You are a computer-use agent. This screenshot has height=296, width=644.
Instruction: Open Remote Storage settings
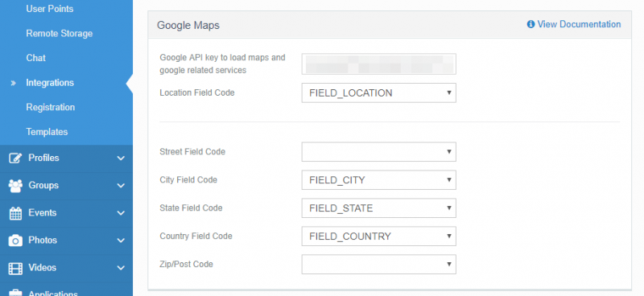click(x=60, y=33)
